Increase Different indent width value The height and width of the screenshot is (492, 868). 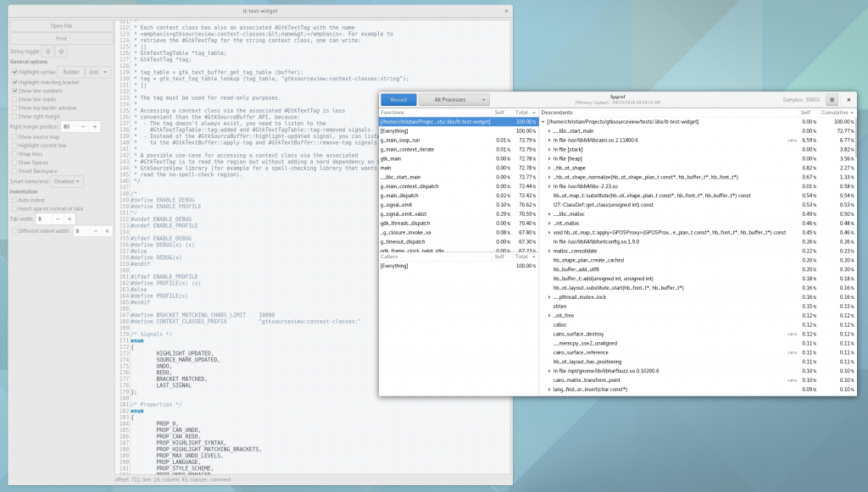coord(108,231)
